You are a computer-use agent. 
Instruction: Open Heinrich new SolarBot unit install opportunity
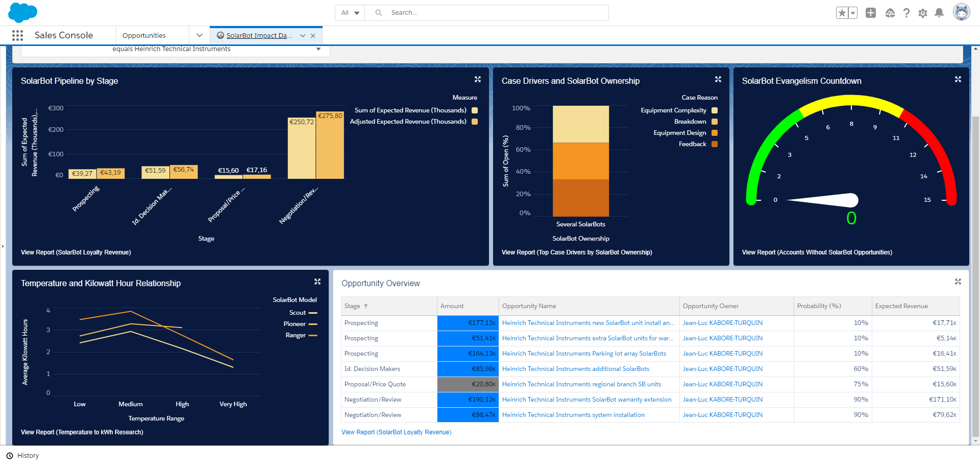click(x=588, y=323)
